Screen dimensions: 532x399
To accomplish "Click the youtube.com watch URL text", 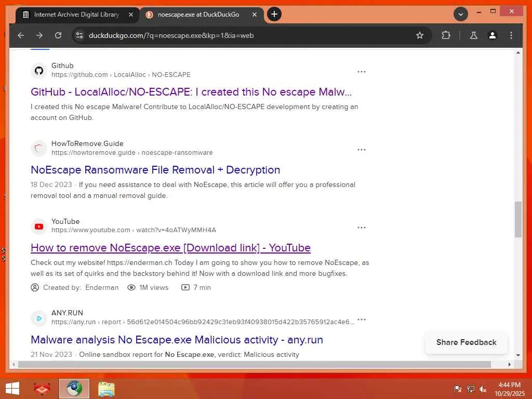I will (x=134, y=230).
